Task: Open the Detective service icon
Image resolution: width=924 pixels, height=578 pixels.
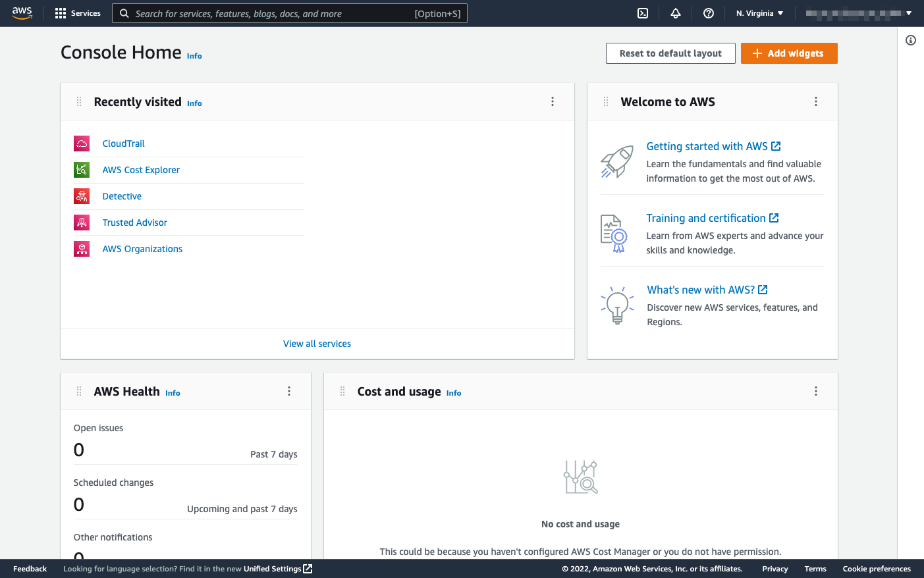Action: click(x=81, y=196)
